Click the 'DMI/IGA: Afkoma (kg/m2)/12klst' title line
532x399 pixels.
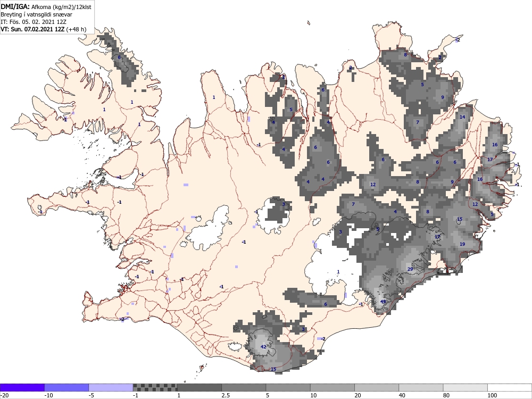click(46, 6)
